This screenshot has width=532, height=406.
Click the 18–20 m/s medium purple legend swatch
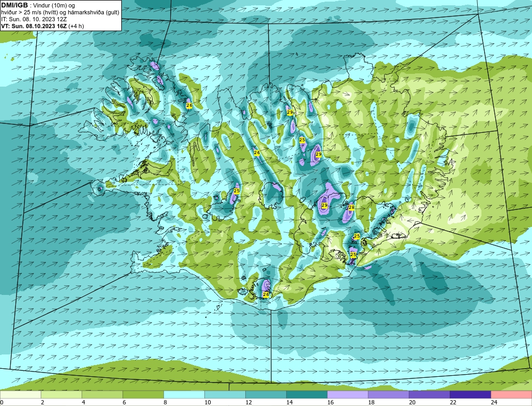pyautogui.click(x=388, y=394)
